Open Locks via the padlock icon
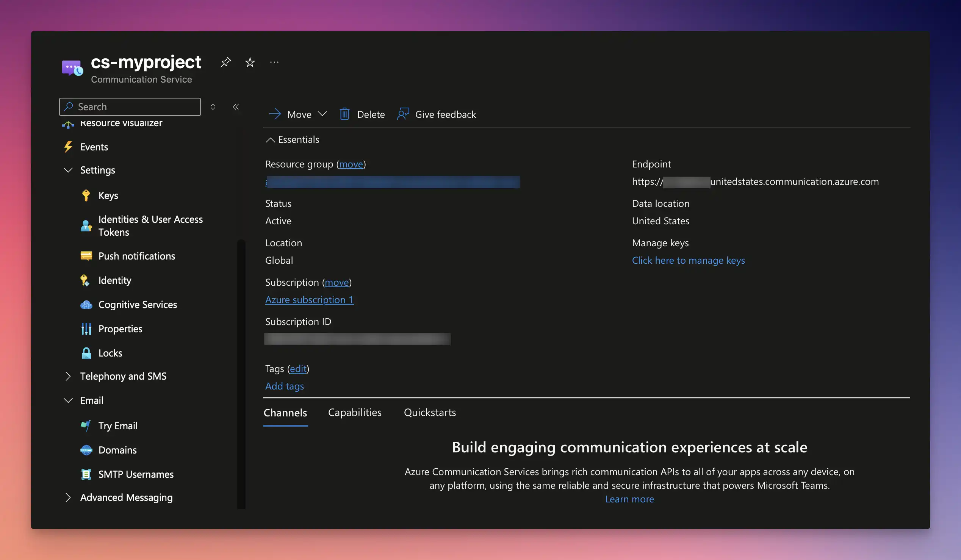The height and width of the screenshot is (560, 961). click(x=86, y=353)
